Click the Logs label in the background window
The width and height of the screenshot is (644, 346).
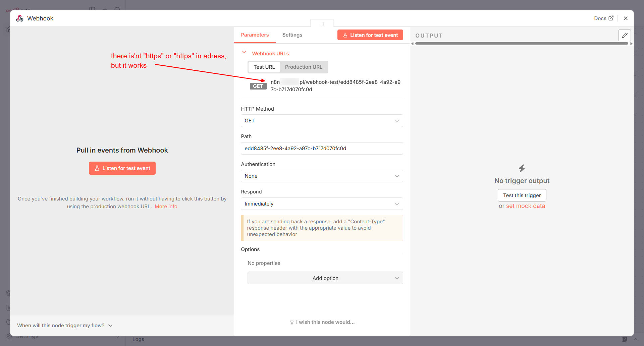[x=138, y=339]
